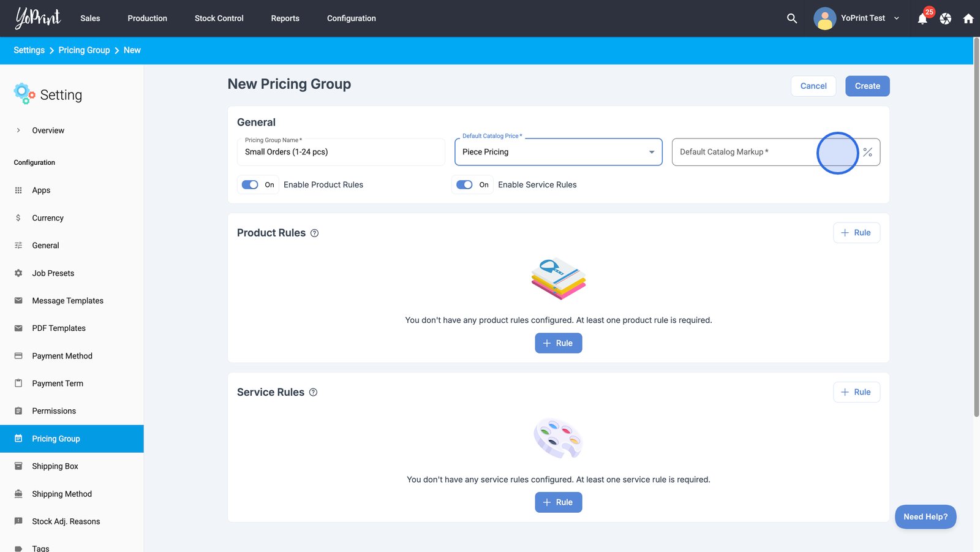This screenshot has height=552, width=980.
Task: Click the search magnifier icon
Action: point(791,18)
